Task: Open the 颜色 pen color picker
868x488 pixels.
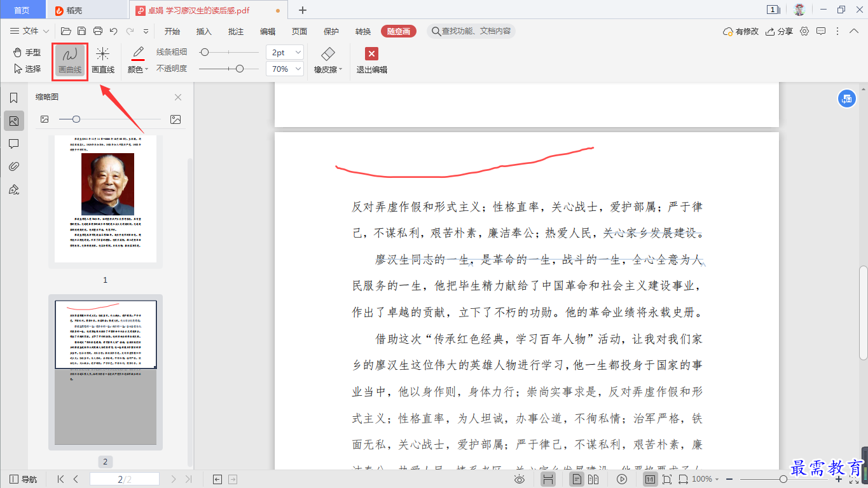Action: [x=138, y=60]
